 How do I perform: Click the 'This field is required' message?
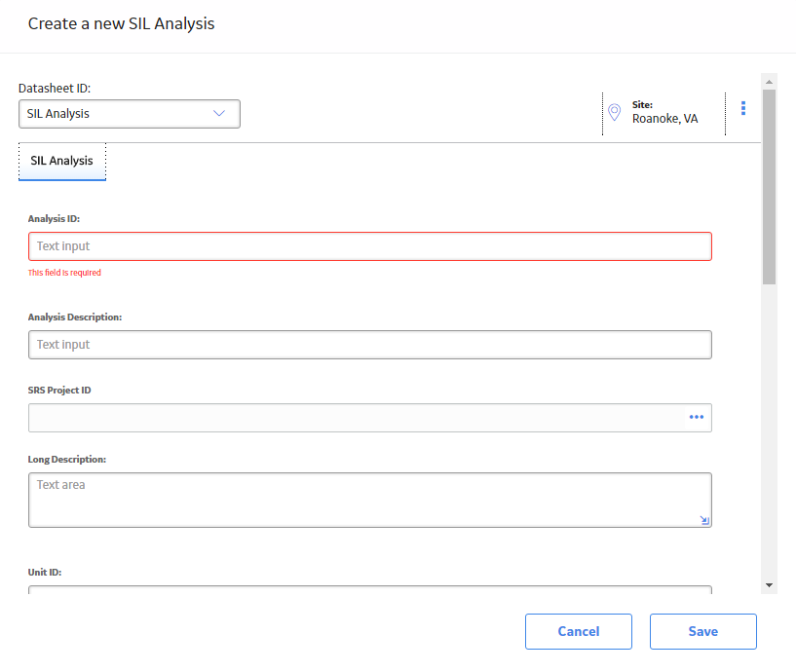coord(64,273)
